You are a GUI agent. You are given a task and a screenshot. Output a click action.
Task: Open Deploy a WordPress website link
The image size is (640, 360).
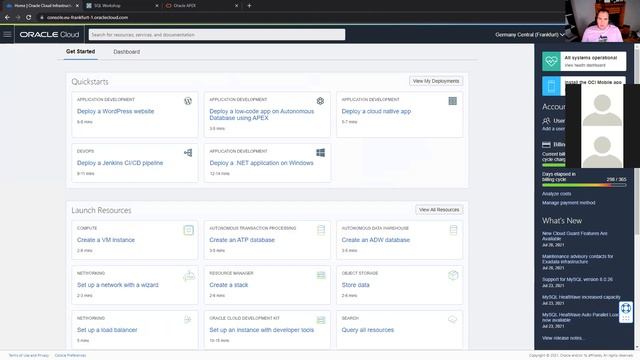[x=116, y=111]
